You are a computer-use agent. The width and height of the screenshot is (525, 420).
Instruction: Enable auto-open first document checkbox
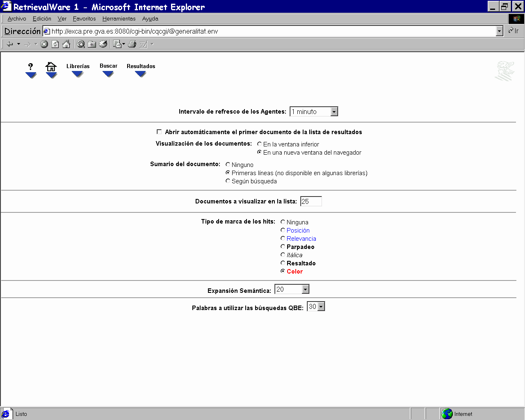(159, 132)
